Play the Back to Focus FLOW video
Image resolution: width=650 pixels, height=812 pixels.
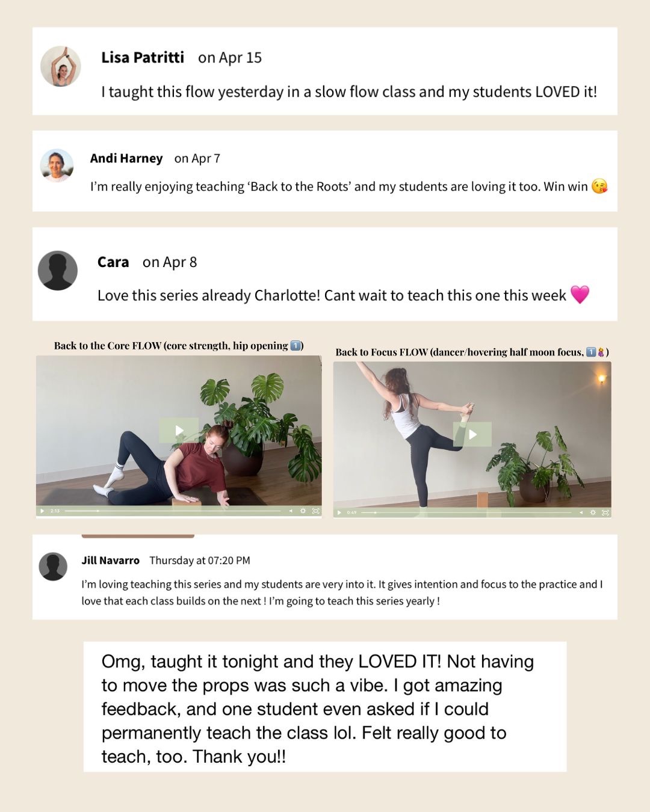click(x=472, y=434)
